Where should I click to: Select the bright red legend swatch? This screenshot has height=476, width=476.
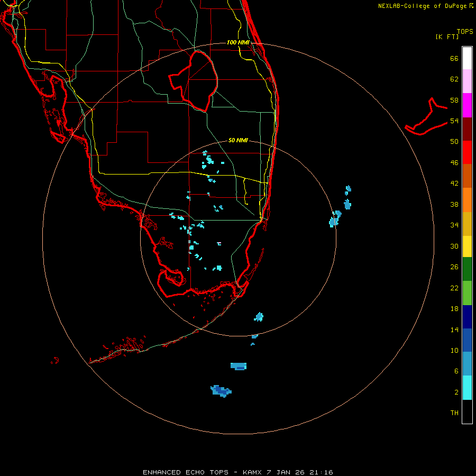467,152
